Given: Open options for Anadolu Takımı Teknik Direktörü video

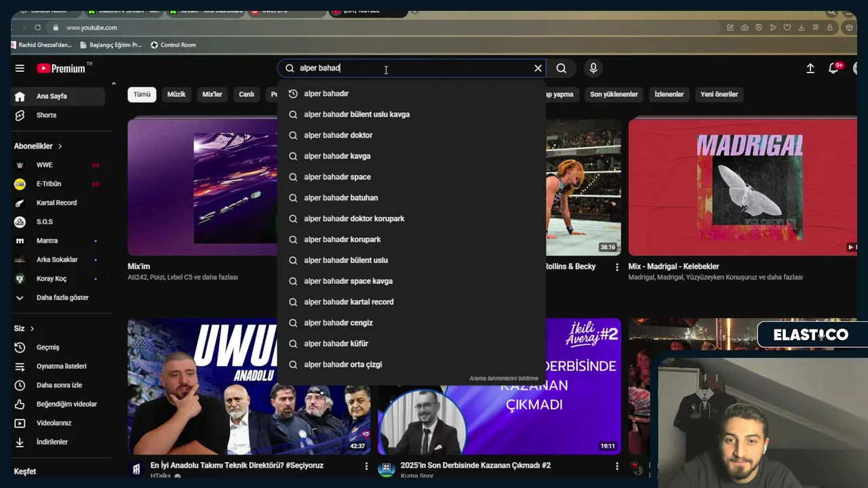Looking at the screenshot, I should coord(366,466).
